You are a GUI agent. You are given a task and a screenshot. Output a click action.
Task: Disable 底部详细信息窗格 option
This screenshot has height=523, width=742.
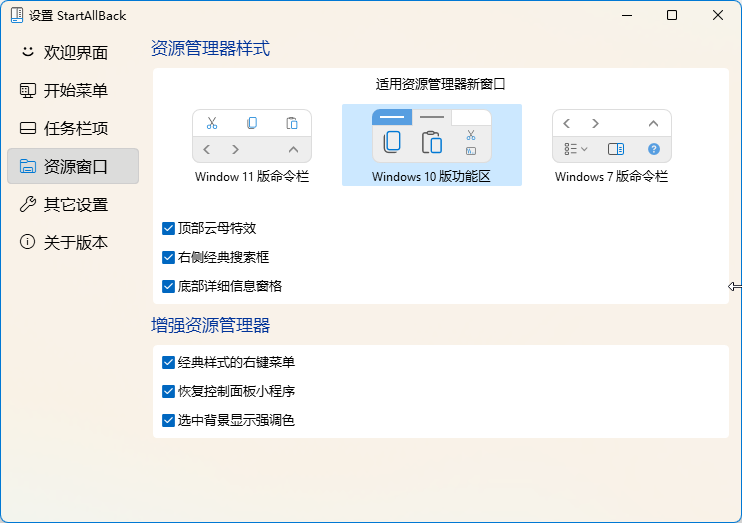pos(168,286)
